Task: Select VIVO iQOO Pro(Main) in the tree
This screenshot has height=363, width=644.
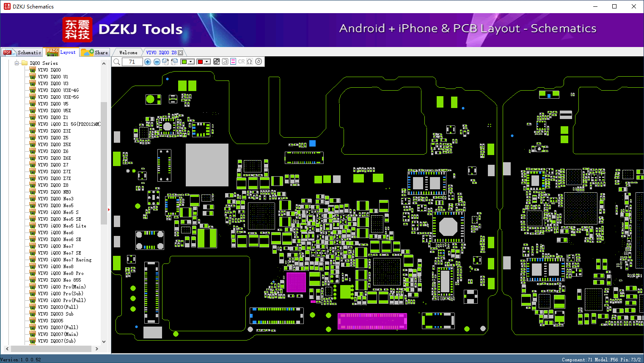Action: (x=62, y=287)
